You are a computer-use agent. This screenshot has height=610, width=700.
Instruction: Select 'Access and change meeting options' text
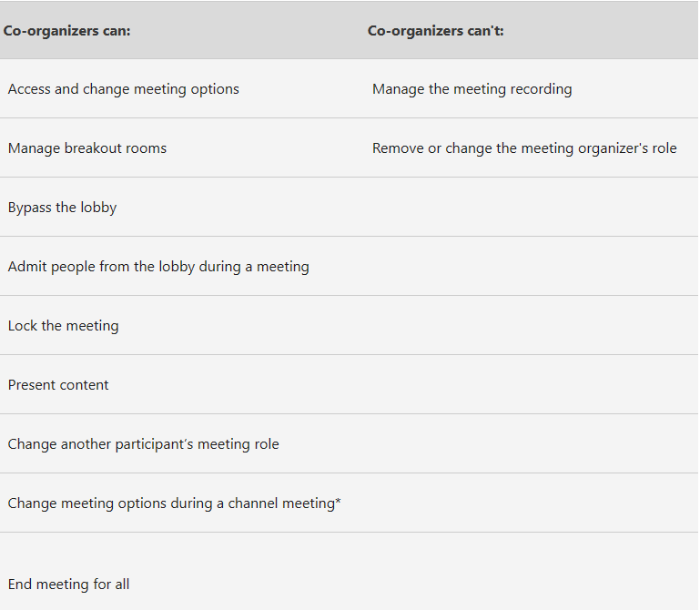click(124, 89)
